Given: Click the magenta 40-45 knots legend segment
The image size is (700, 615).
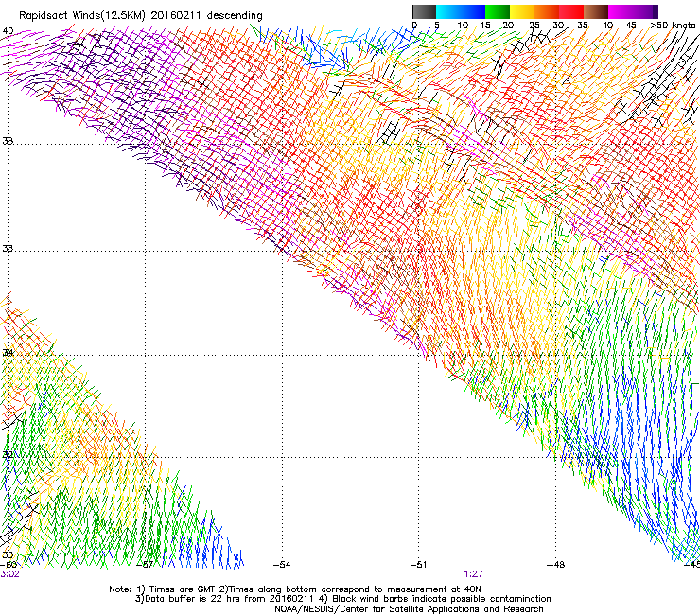Looking at the screenshot, I should click(x=621, y=11).
